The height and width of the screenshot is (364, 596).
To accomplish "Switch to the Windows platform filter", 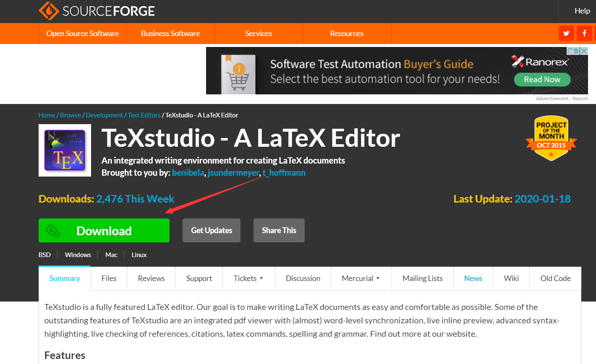I will tap(78, 255).
